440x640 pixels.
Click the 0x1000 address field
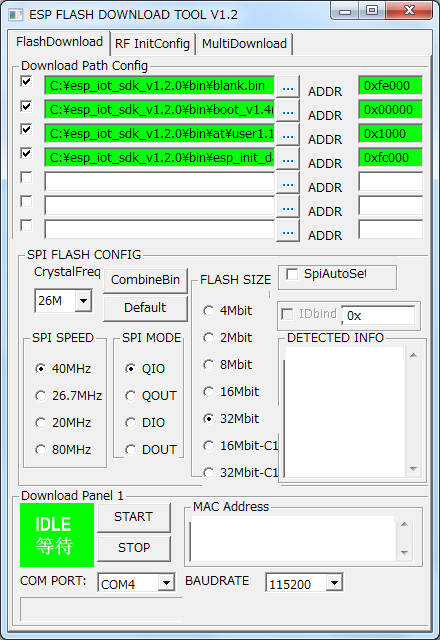(390, 134)
